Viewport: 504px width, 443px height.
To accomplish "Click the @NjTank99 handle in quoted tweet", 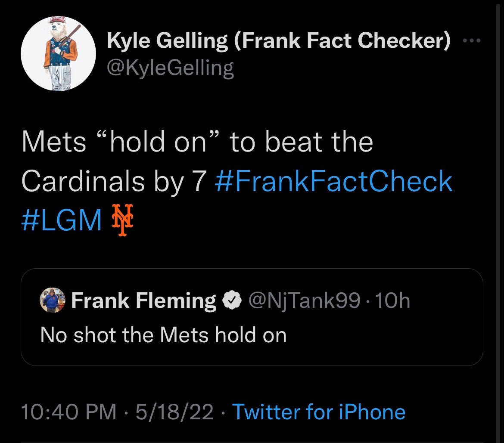I will (304, 300).
